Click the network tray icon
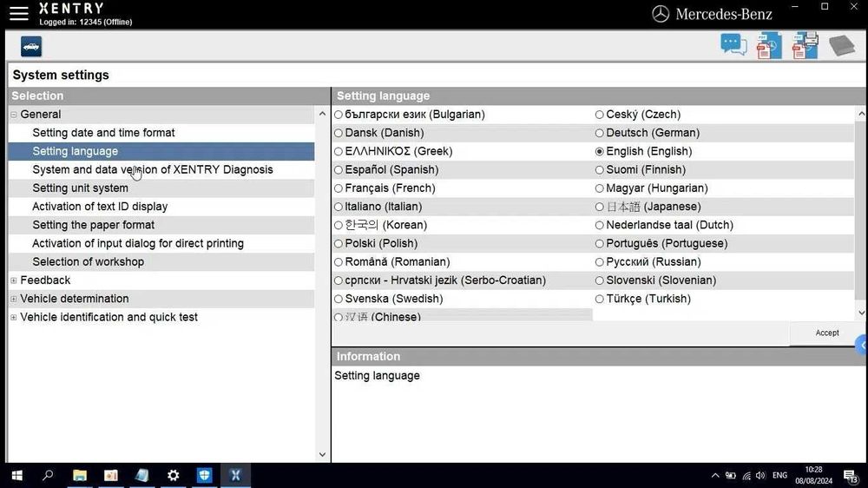The width and height of the screenshot is (868, 488). click(746, 475)
